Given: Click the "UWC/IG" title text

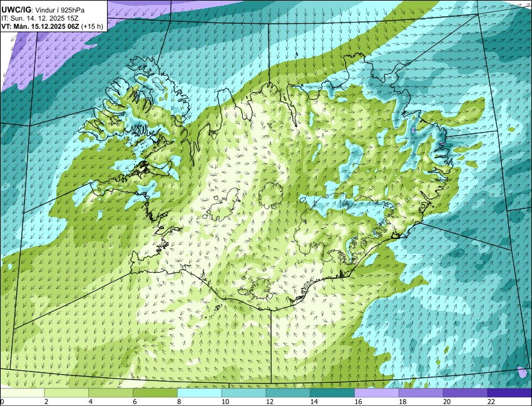Looking at the screenshot, I should (x=17, y=10).
